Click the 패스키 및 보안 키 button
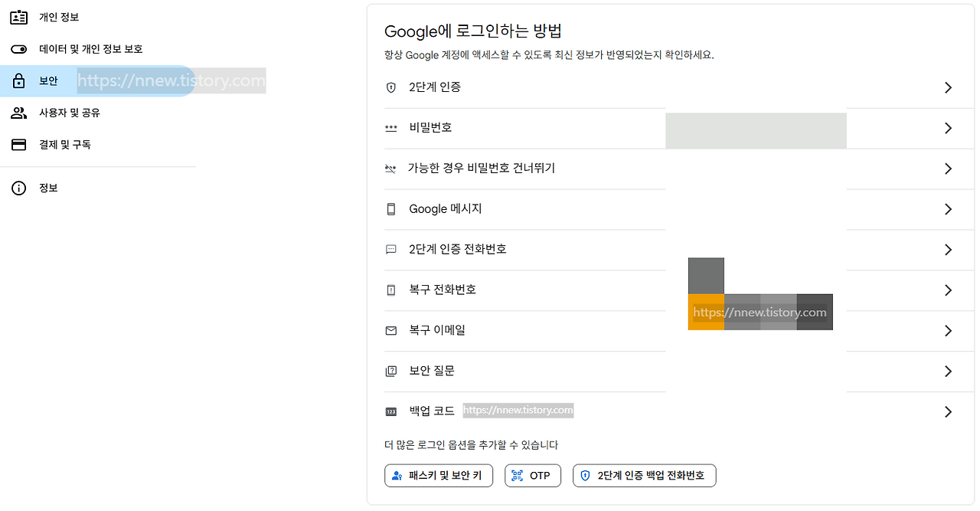Image resolution: width=980 pixels, height=511 pixels. (x=438, y=475)
